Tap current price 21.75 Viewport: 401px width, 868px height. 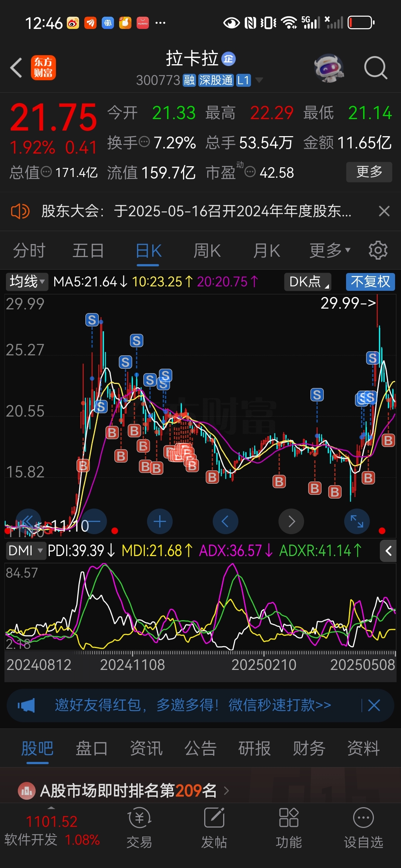(54, 117)
